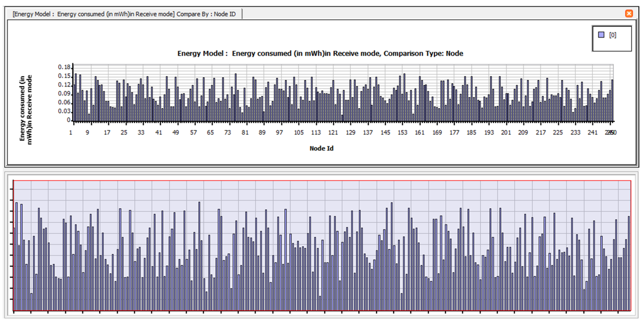Click the chart title 'Energy Model : Energy consumed'
The width and height of the screenshot is (644, 324).
click(x=320, y=53)
